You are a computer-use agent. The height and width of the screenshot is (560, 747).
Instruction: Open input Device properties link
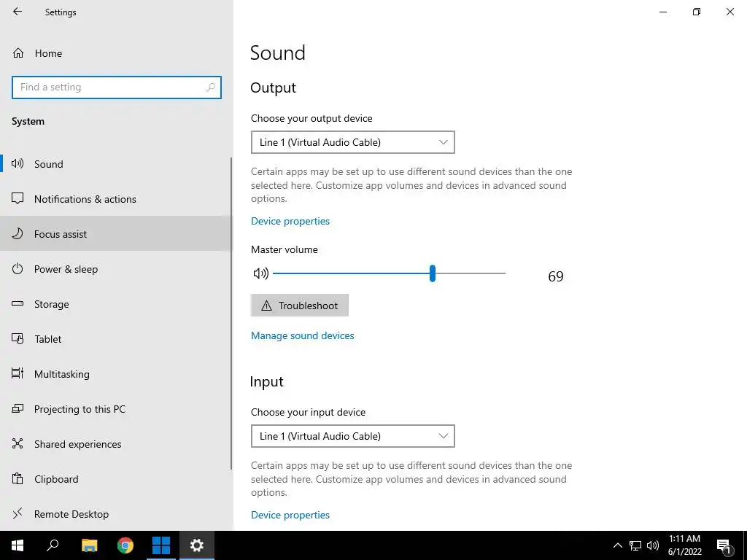pyautogui.click(x=290, y=515)
